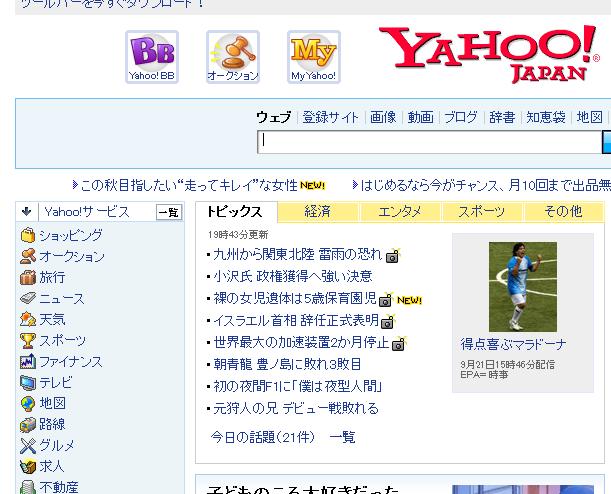Click the 旅行 suitcase icon
The height and width of the screenshot is (494, 611).
28,277
